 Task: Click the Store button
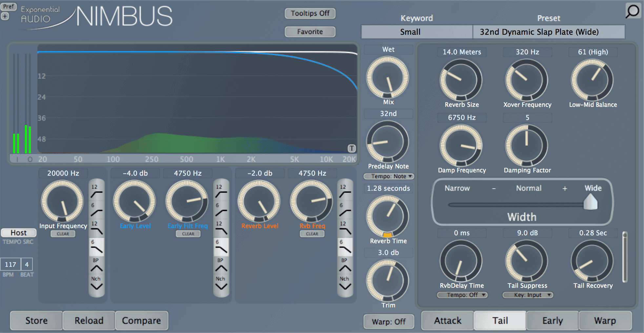point(36,321)
